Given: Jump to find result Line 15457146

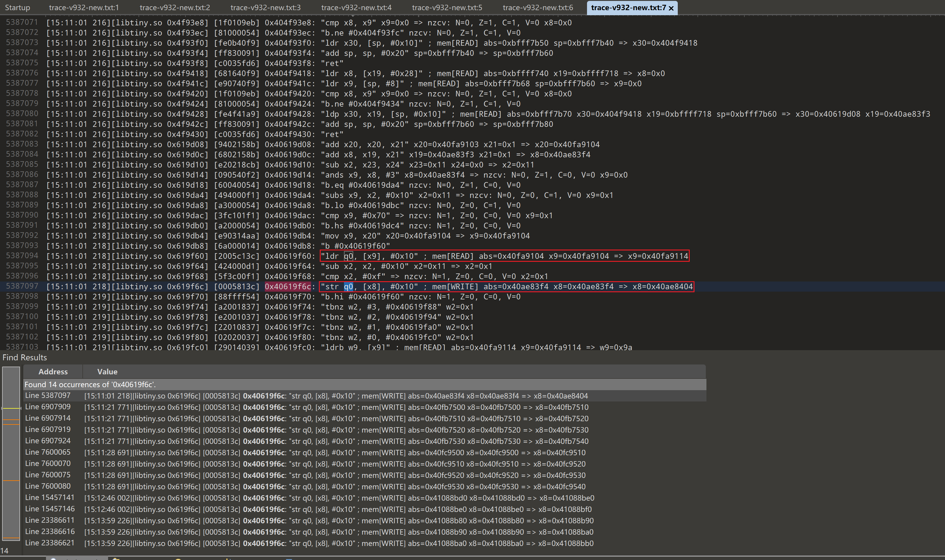Looking at the screenshot, I should pos(365,509).
